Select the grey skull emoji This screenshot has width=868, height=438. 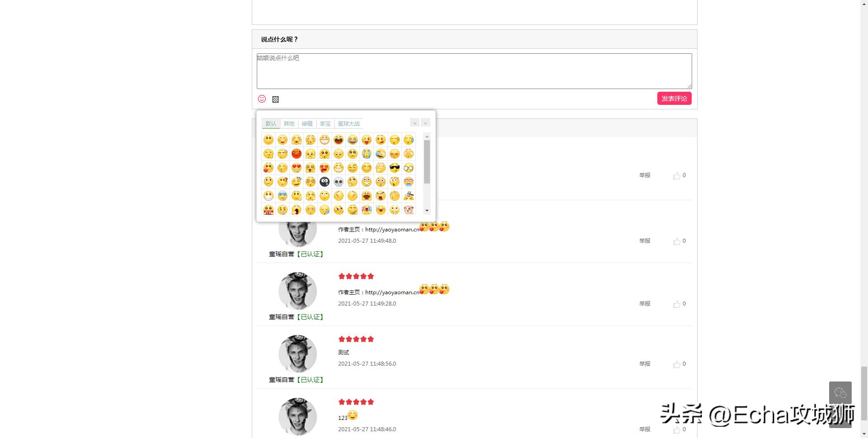(339, 182)
